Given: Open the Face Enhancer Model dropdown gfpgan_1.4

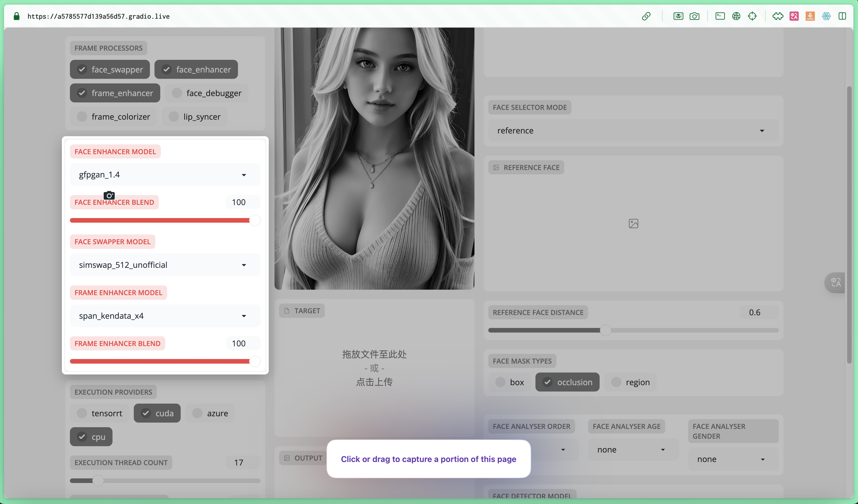Looking at the screenshot, I should pyautogui.click(x=165, y=175).
